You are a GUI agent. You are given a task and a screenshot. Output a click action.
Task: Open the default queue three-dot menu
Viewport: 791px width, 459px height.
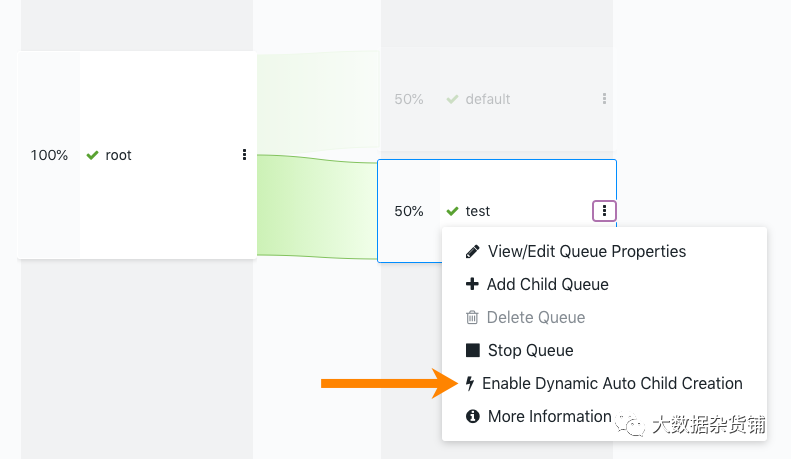pyautogui.click(x=604, y=99)
